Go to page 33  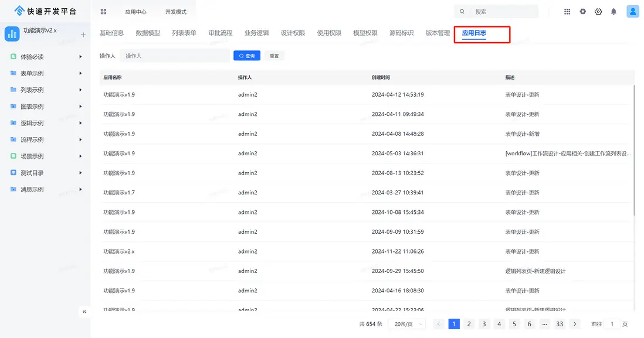pyautogui.click(x=560, y=324)
